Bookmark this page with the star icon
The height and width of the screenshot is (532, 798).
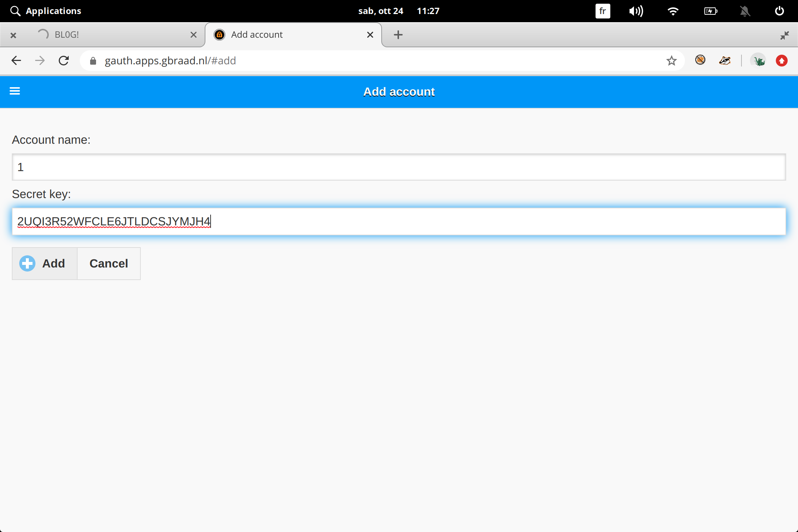click(x=671, y=60)
